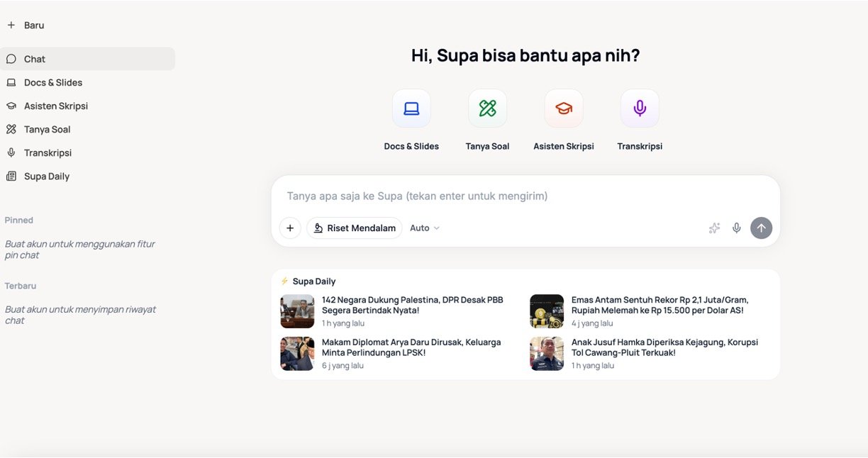Click the sparkle enhance prompt icon
This screenshot has height=458, width=868.
pos(714,228)
